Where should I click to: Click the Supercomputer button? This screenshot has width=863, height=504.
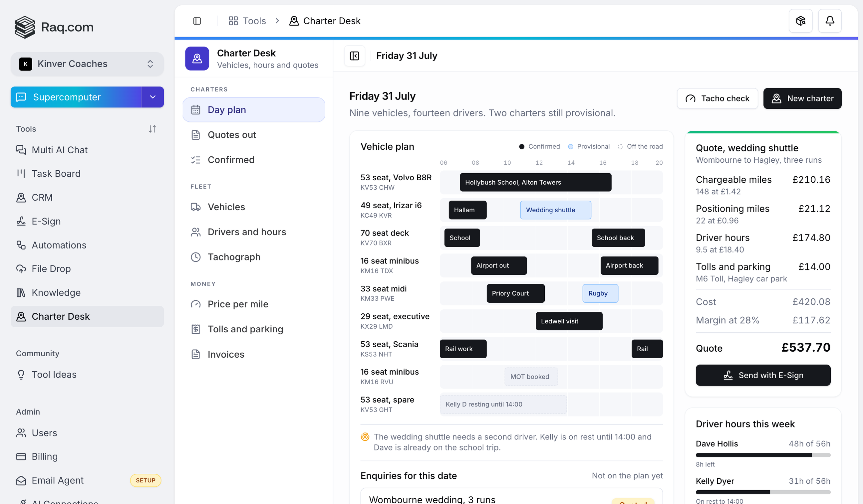[76, 97]
